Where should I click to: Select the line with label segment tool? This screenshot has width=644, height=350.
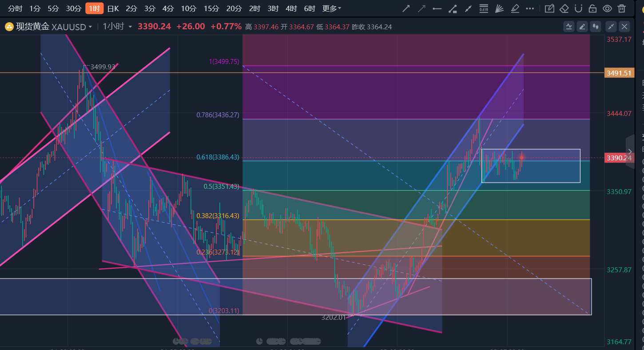453,8
